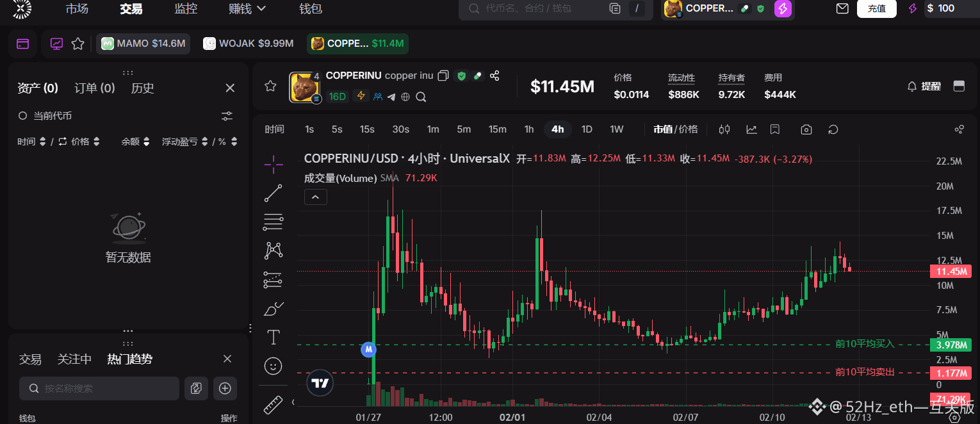Open the 赚钱 dropdown menu
The image size is (980, 424).
tap(247, 9)
